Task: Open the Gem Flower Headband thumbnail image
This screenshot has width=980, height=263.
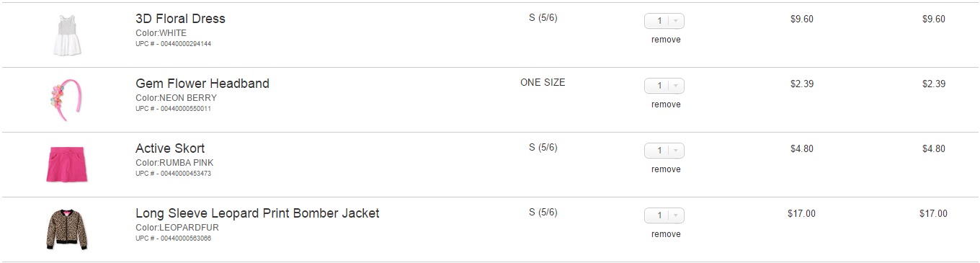Action: (x=63, y=99)
